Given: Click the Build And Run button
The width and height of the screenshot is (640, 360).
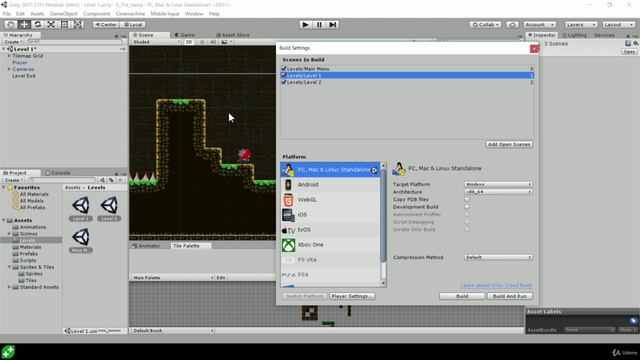Looking at the screenshot, I should [510, 296].
